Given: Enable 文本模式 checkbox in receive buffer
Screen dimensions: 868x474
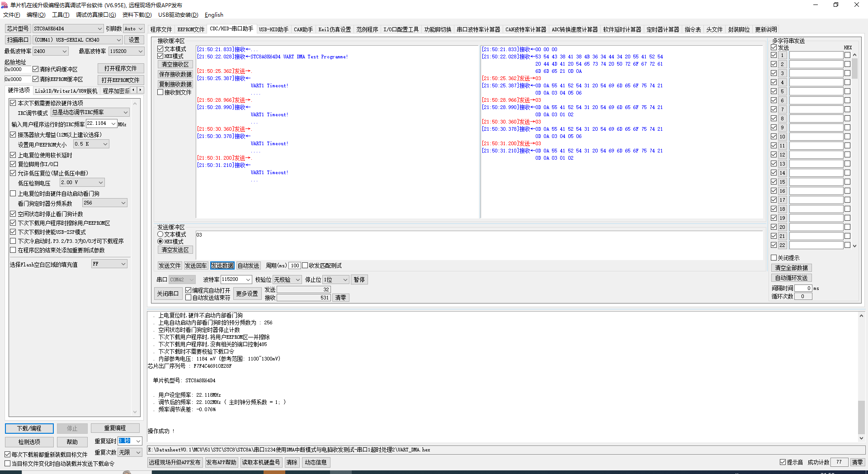Looking at the screenshot, I should tap(160, 49).
